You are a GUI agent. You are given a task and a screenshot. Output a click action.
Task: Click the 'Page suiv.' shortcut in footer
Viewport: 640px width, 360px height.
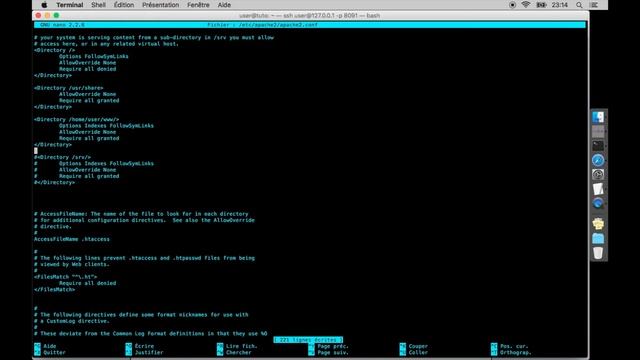(329, 353)
